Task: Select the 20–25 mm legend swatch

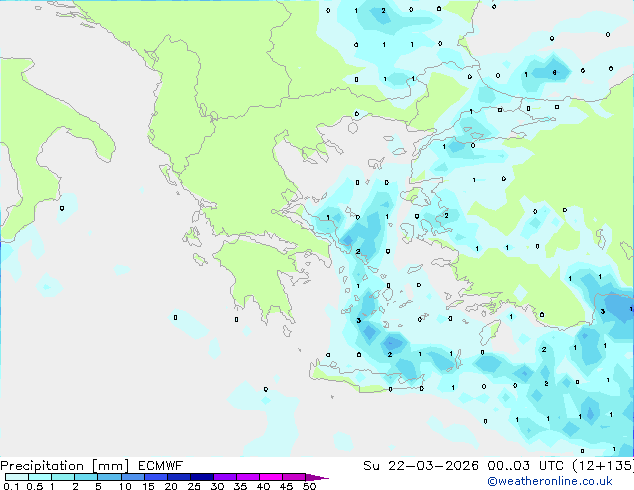Action: (178, 477)
